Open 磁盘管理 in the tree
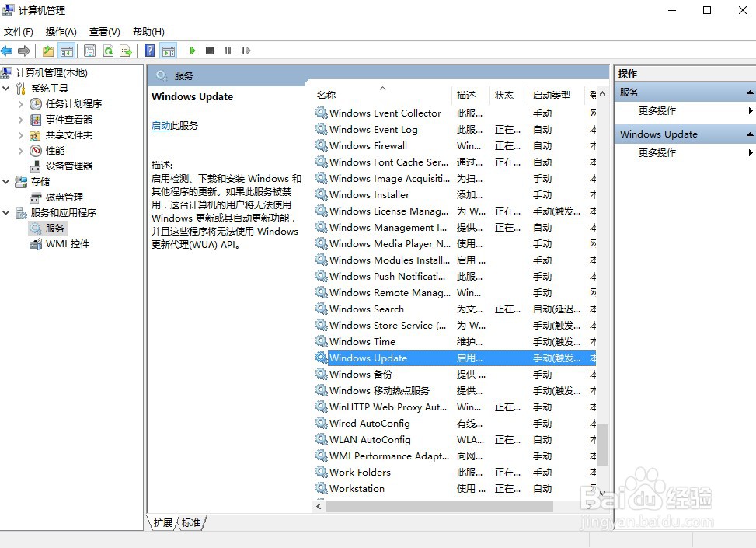 tap(64, 197)
